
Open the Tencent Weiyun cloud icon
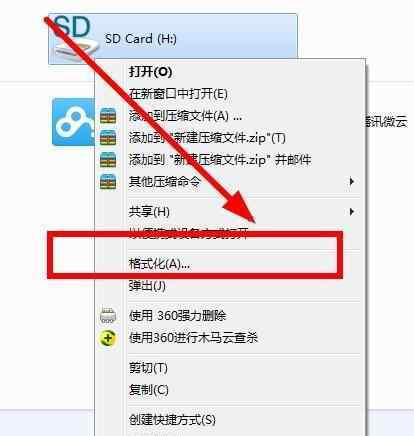[x=74, y=122]
